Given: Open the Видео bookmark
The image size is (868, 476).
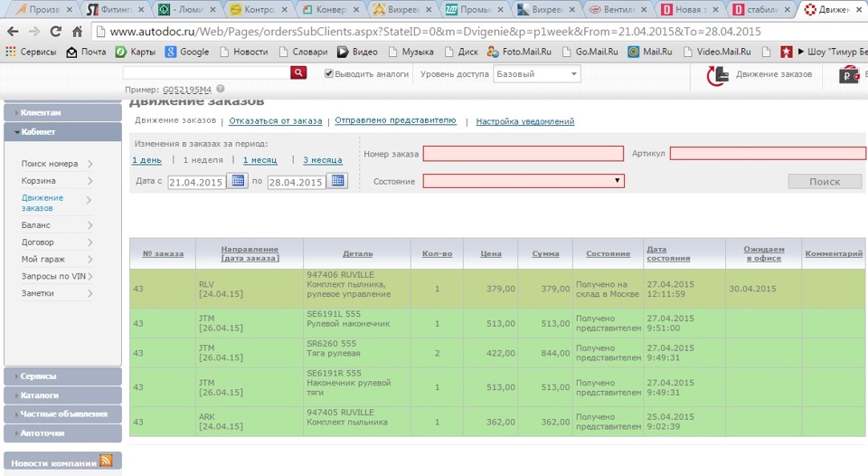Looking at the screenshot, I should (357, 52).
